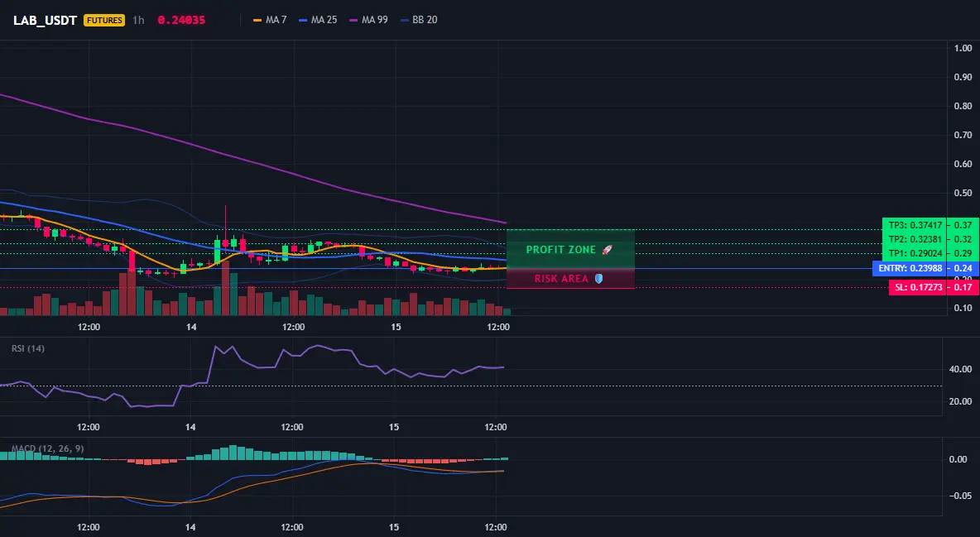Click the SL: 0.17273 stop-loss label
This screenshot has height=537, width=980.
tap(917, 288)
